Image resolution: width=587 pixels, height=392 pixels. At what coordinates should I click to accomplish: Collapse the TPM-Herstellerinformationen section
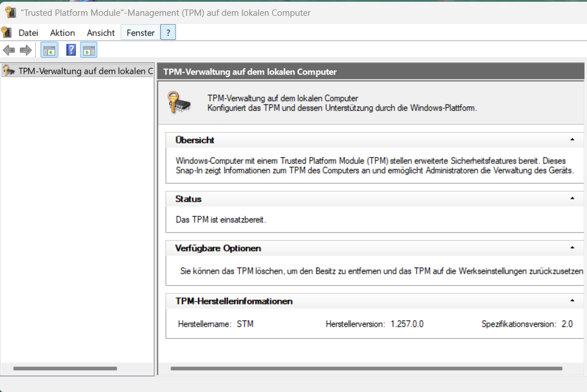(x=572, y=301)
